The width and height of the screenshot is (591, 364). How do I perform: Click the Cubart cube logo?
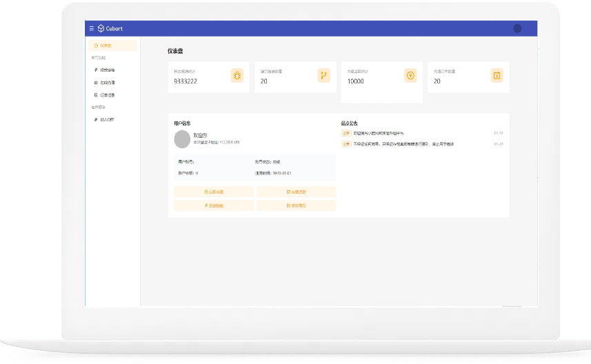click(x=100, y=28)
